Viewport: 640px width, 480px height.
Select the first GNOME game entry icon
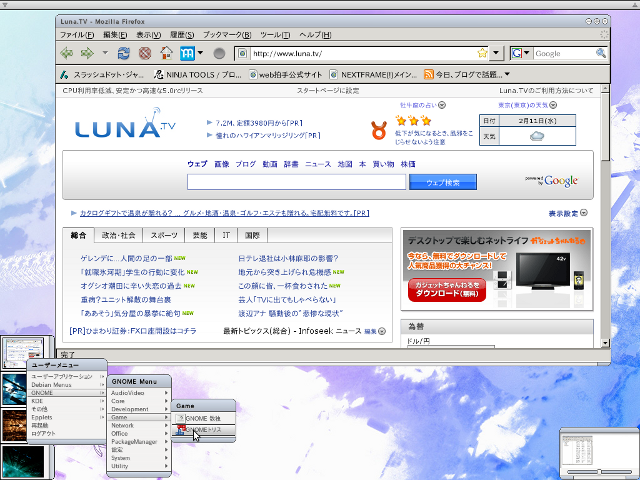tap(180, 418)
